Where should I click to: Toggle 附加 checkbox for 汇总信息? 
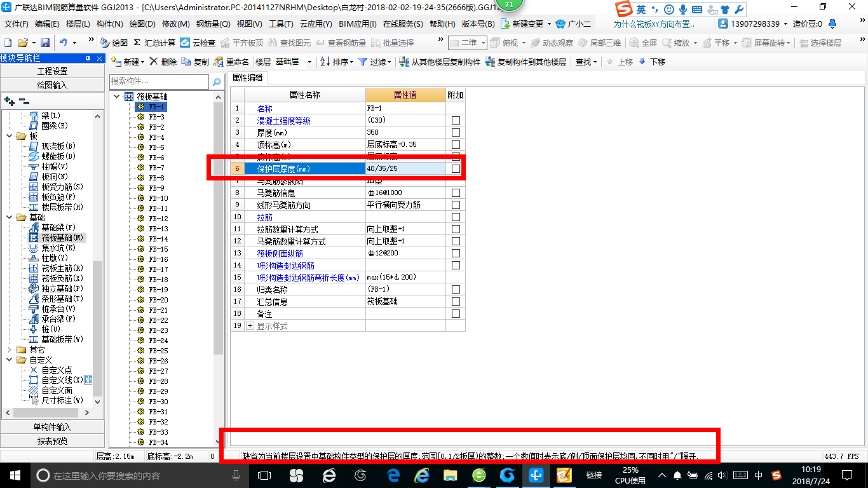click(456, 301)
